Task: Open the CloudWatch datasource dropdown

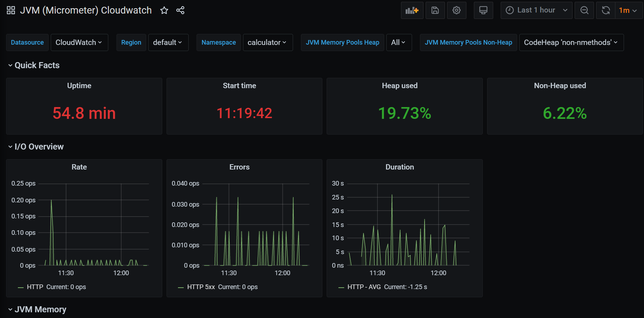Action: pos(79,42)
